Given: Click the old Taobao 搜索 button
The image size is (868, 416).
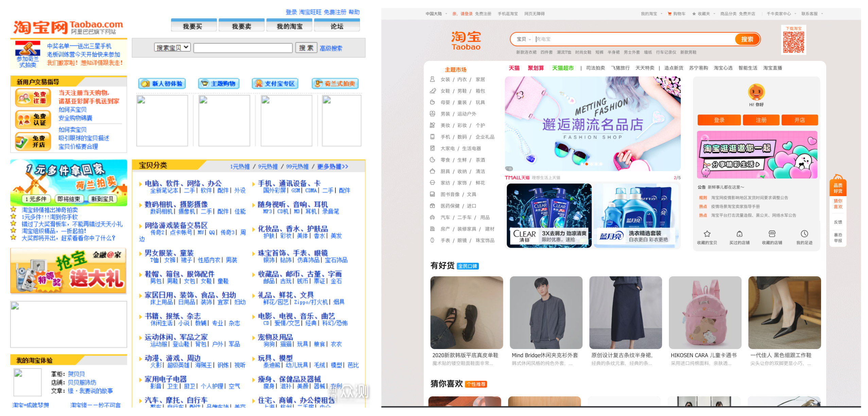Looking at the screenshot, I should pyautogui.click(x=306, y=48).
